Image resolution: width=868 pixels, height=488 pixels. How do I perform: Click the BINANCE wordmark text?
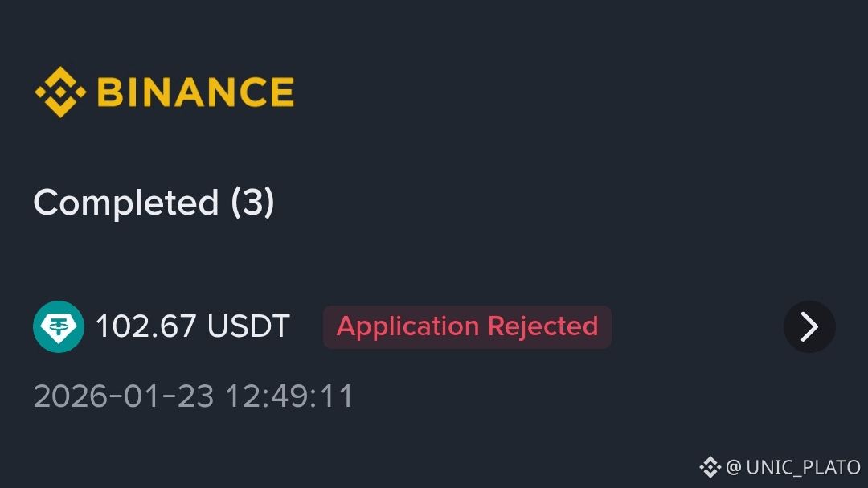pos(195,92)
